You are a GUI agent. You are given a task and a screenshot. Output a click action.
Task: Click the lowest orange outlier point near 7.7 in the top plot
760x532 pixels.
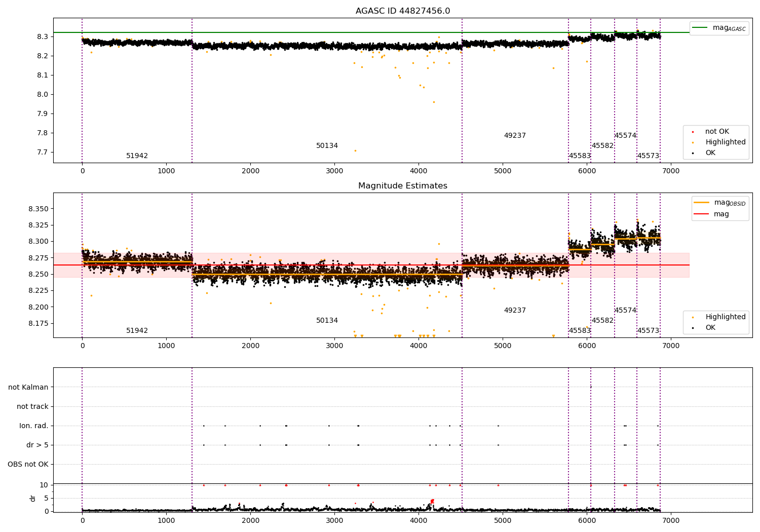[x=355, y=150]
